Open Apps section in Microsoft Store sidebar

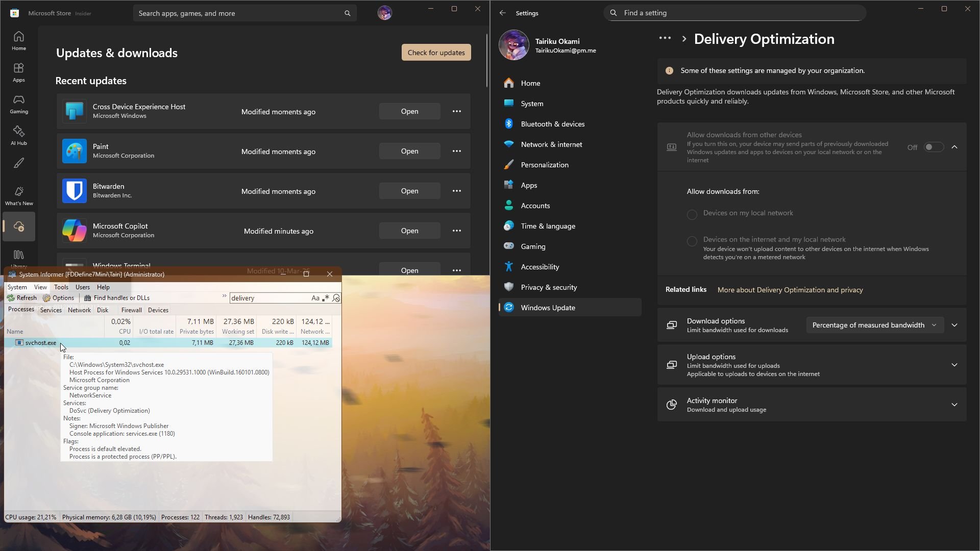(x=19, y=72)
